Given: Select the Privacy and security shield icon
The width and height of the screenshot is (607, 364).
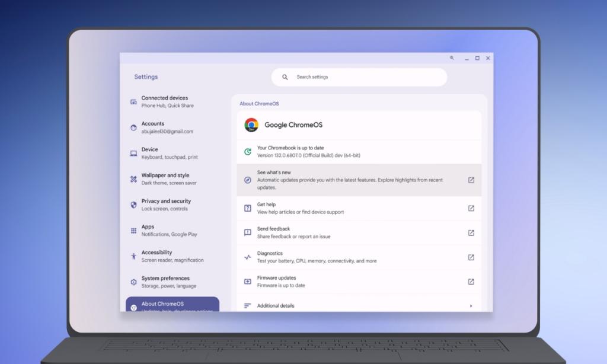Looking at the screenshot, I should coord(133,204).
